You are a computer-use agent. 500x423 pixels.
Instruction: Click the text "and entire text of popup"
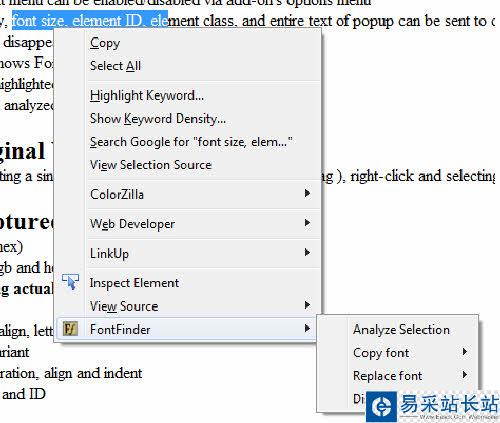318,21
